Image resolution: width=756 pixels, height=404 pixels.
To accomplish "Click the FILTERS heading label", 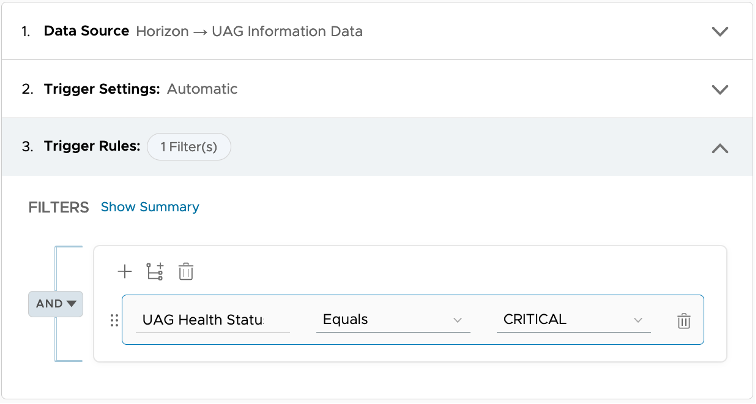I will (59, 207).
